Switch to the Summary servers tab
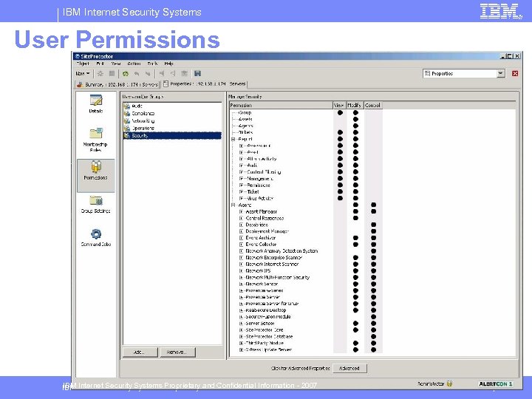 point(117,84)
